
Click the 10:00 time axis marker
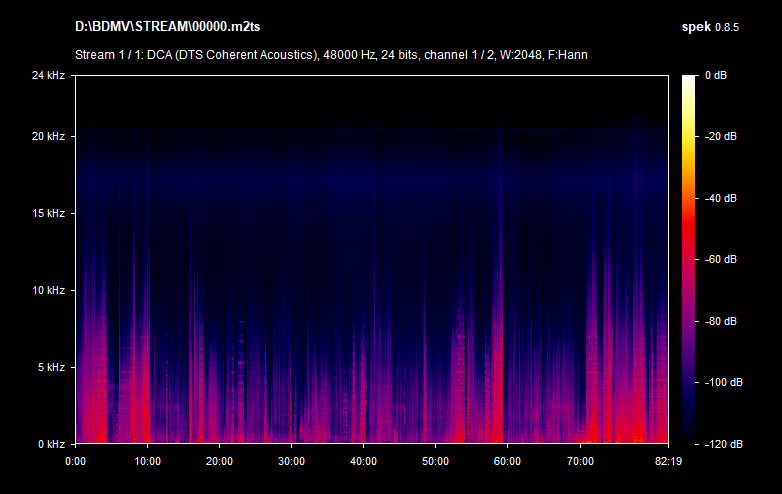pyautogui.click(x=147, y=461)
